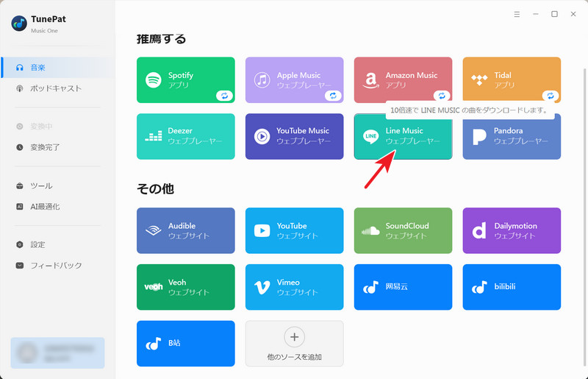Screen dimensions: 588x379
Task: Open the Spotify app source card
Action: point(186,80)
